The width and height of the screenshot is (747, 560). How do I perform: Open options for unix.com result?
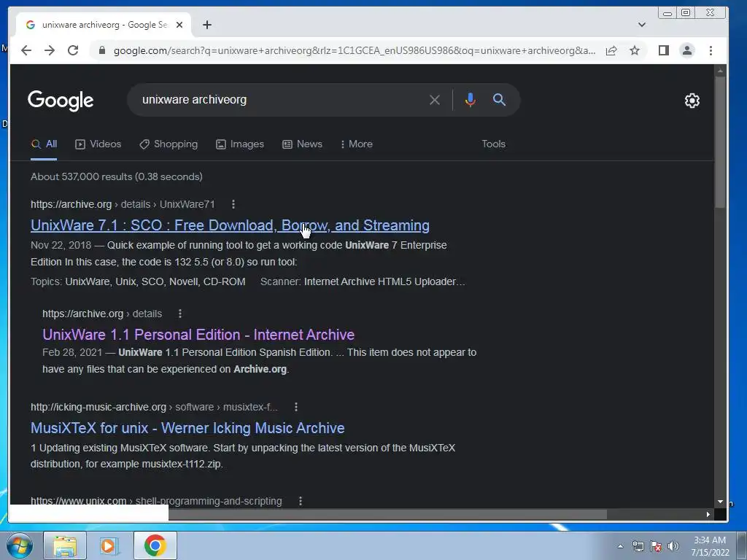tap(300, 501)
